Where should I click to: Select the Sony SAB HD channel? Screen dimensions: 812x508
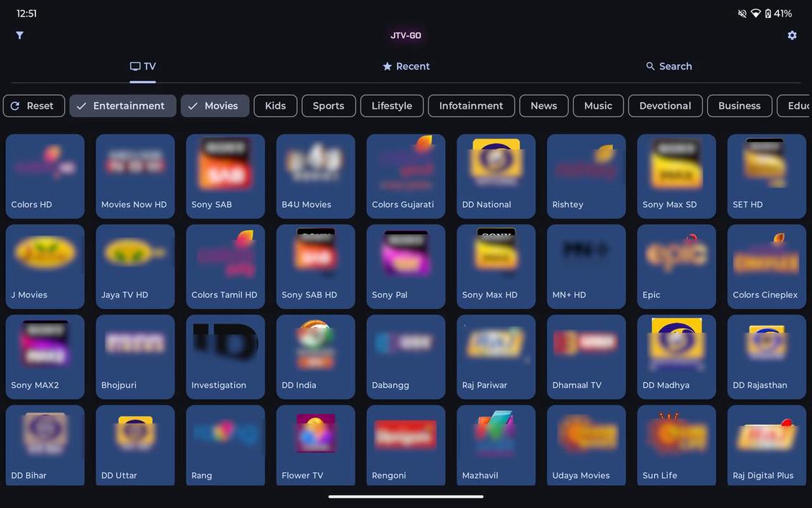pos(315,267)
